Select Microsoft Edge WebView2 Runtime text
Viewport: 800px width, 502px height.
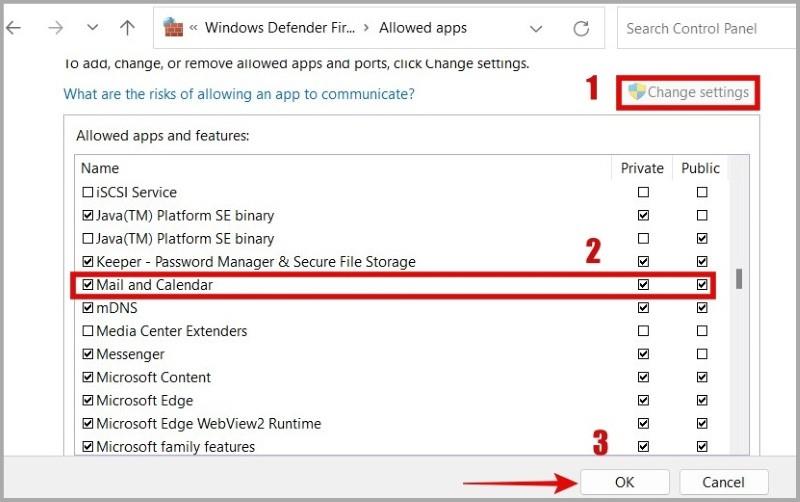point(209,424)
